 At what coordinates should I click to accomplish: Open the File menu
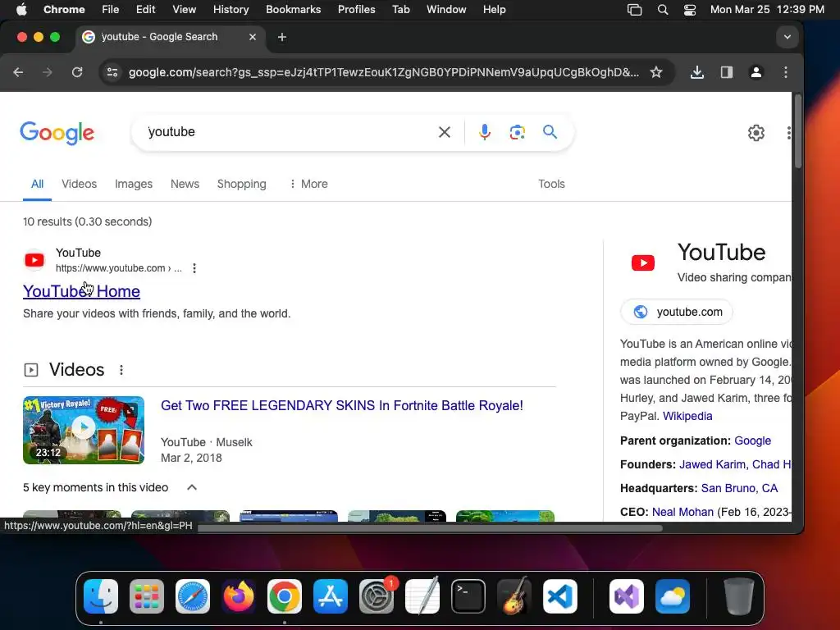tap(111, 10)
